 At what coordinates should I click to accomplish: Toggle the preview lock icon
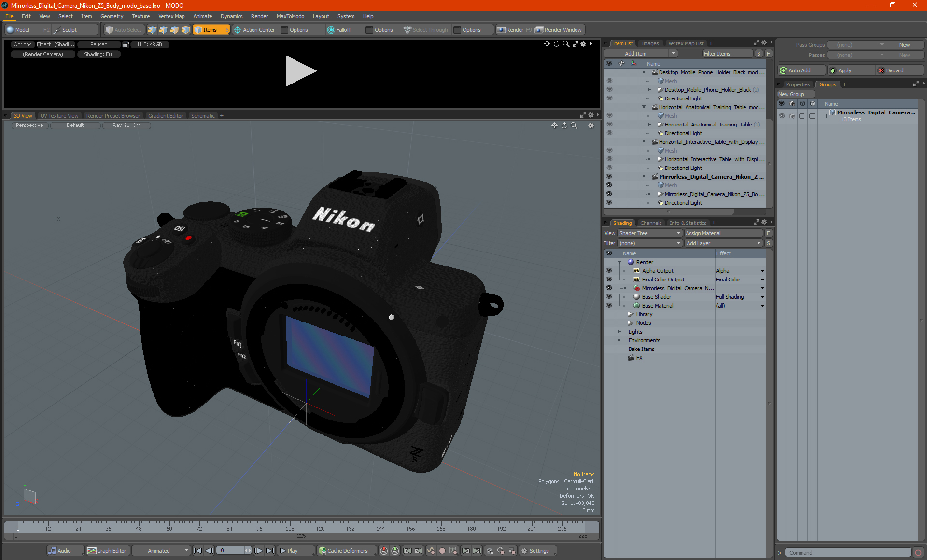(x=126, y=44)
